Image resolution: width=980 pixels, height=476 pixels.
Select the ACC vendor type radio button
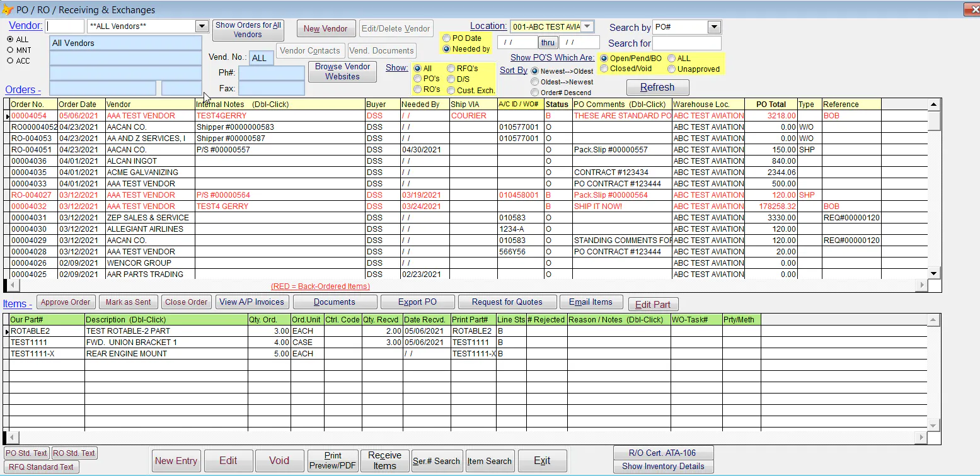(x=10, y=60)
